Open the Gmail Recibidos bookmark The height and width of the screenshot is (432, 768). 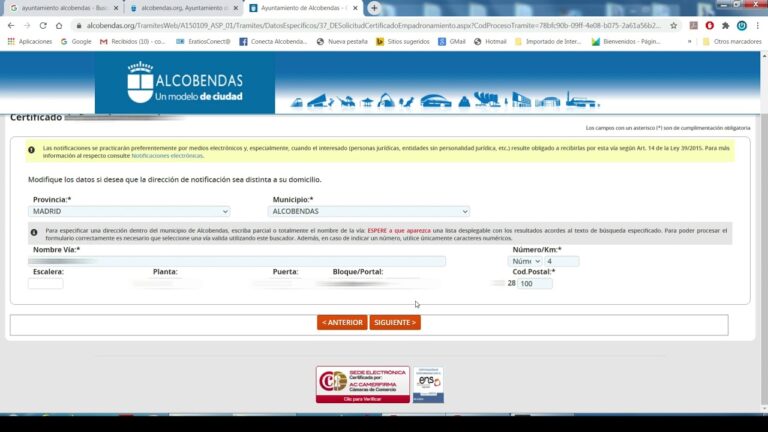[x=133, y=42]
